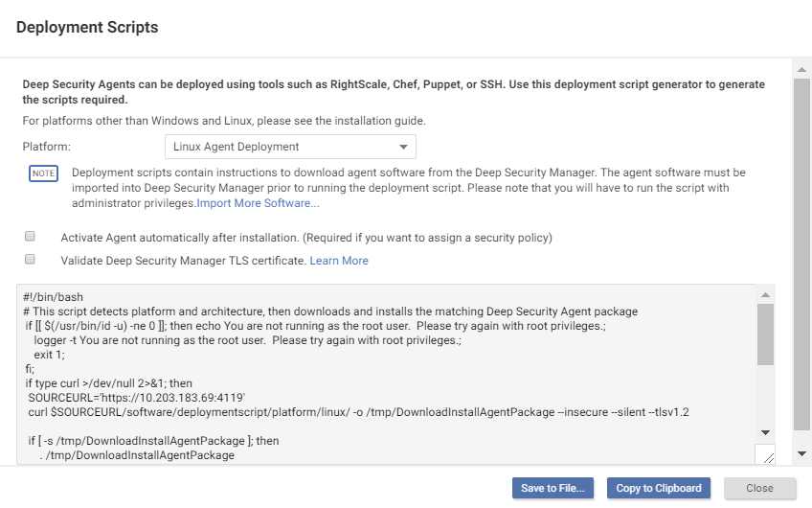Close the Deployment Scripts dialog
This screenshot has width=812, height=508.
(x=759, y=488)
